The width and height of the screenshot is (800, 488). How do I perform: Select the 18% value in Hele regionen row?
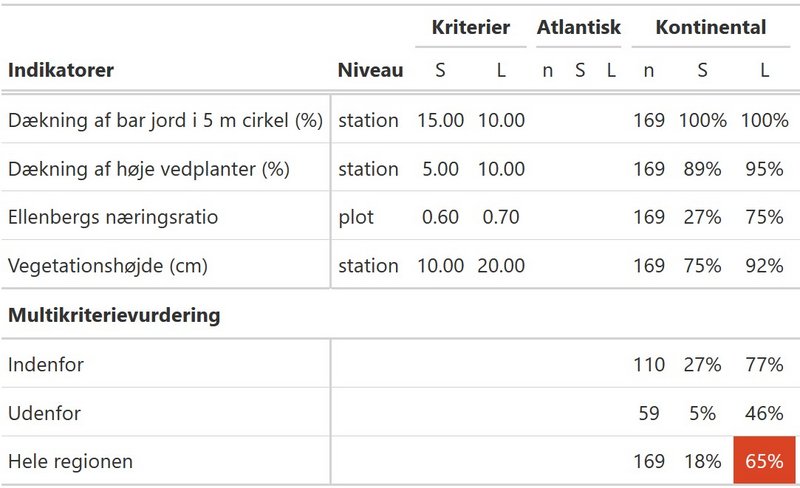703,461
